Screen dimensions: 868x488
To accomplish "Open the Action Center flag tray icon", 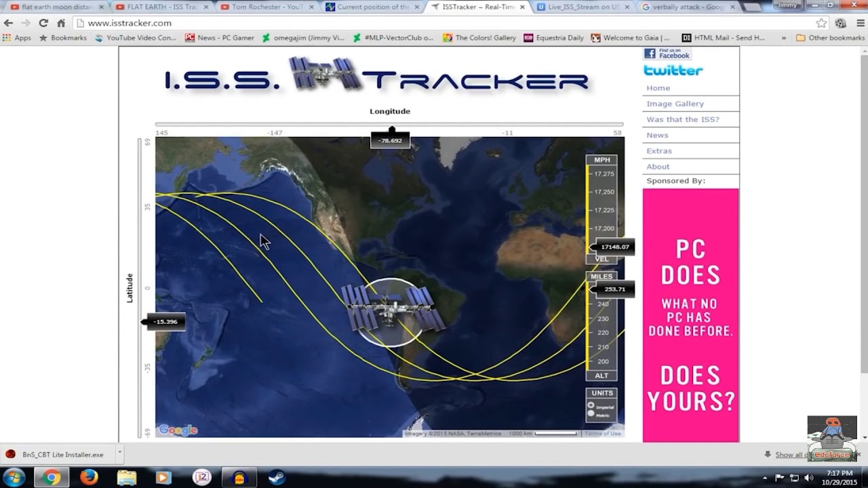I will click(780, 478).
